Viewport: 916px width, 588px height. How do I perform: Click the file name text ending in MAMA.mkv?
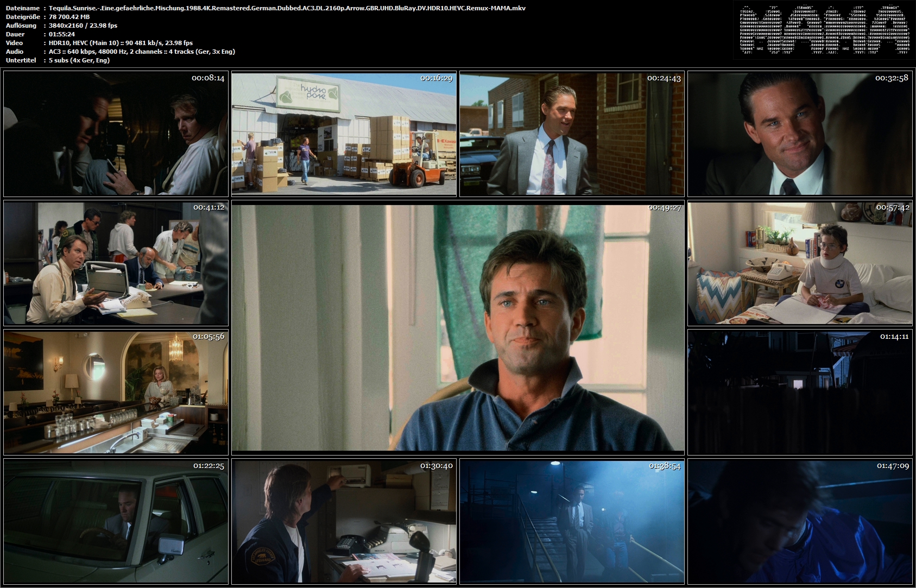287,8
